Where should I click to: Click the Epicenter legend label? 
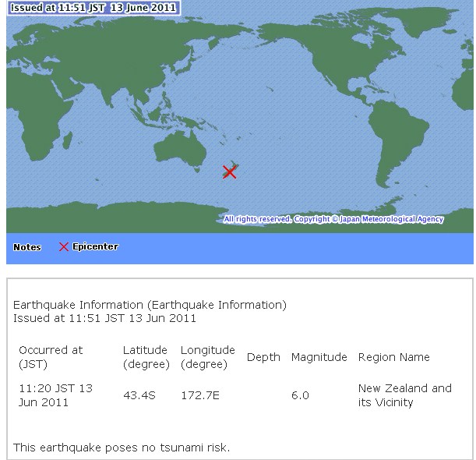coord(95,247)
